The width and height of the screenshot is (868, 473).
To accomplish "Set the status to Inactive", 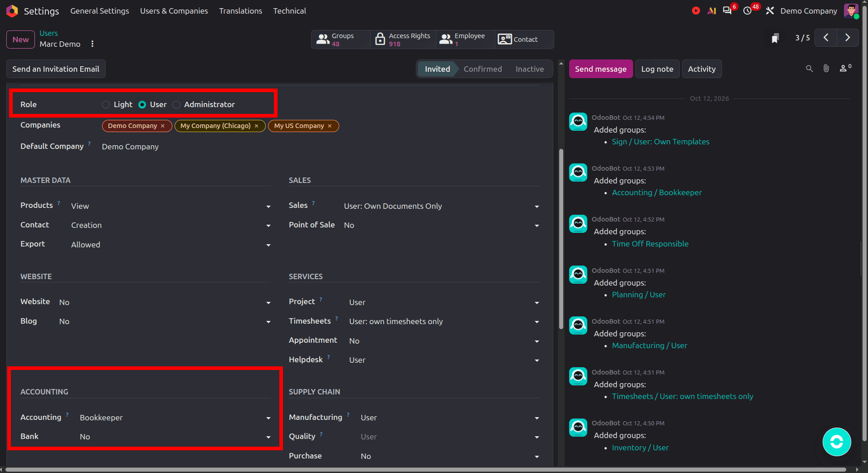I will pos(530,69).
